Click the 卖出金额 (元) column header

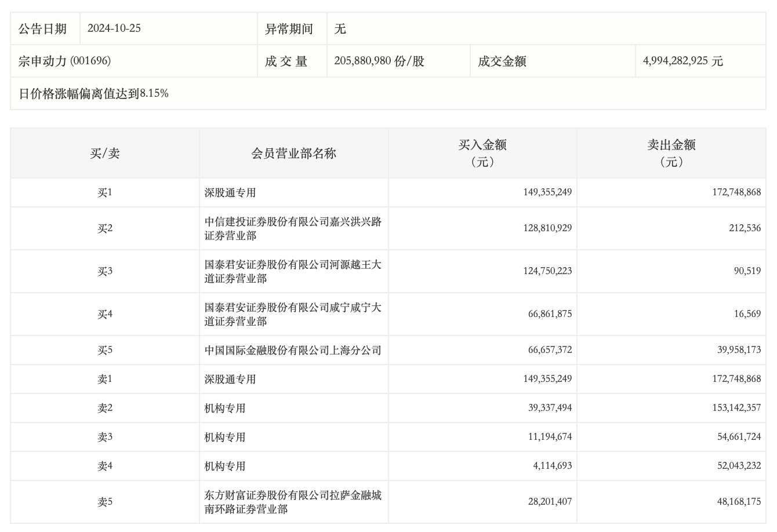(x=671, y=154)
